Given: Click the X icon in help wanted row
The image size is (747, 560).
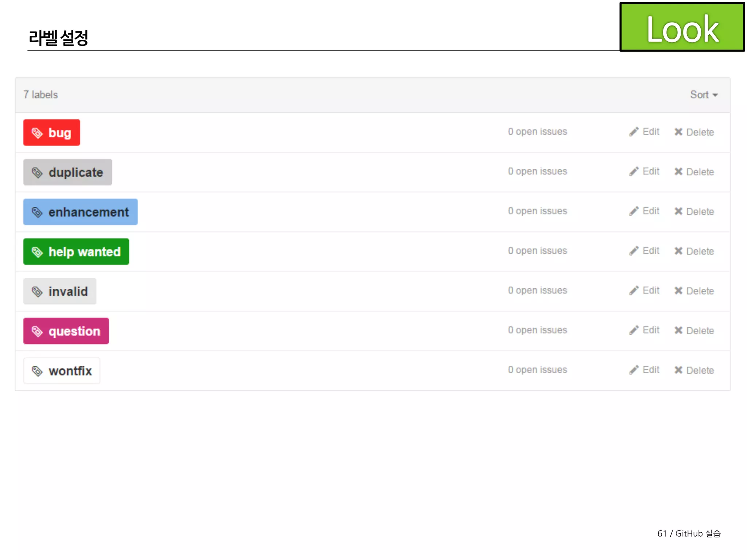Looking at the screenshot, I should click(678, 251).
